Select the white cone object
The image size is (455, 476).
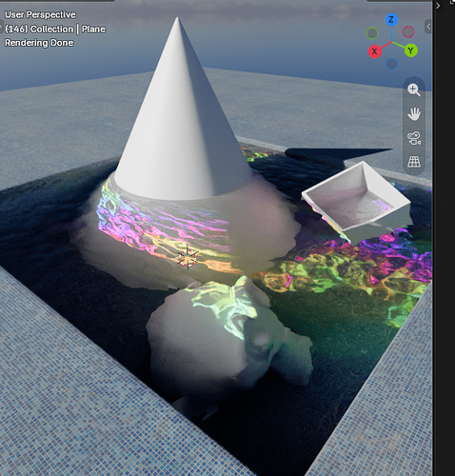(x=181, y=121)
